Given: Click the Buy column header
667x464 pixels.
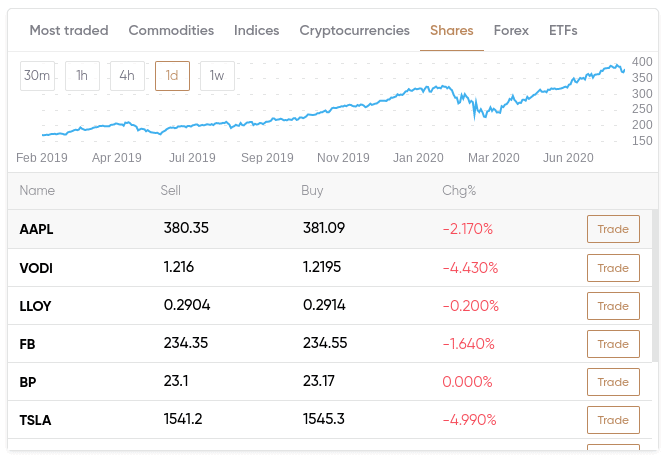Looking at the screenshot, I should coord(312,191).
